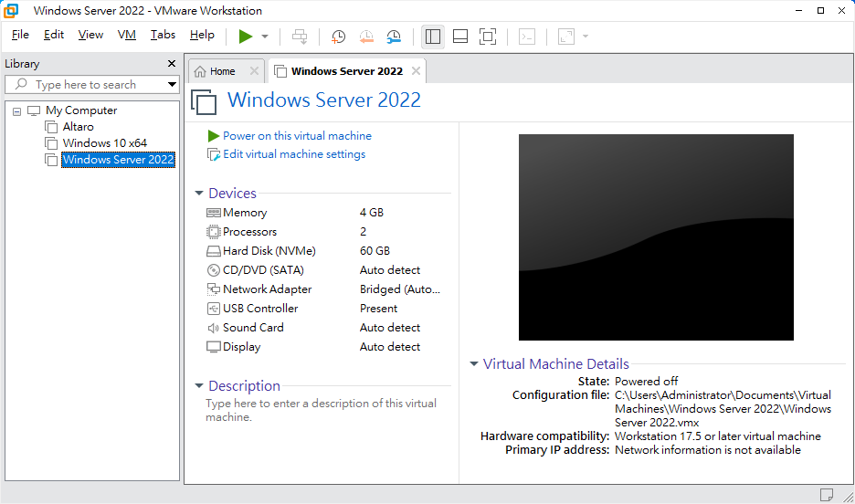Open the Edit menu
This screenshot has width=855, height=504.
[x=54, y=35]
